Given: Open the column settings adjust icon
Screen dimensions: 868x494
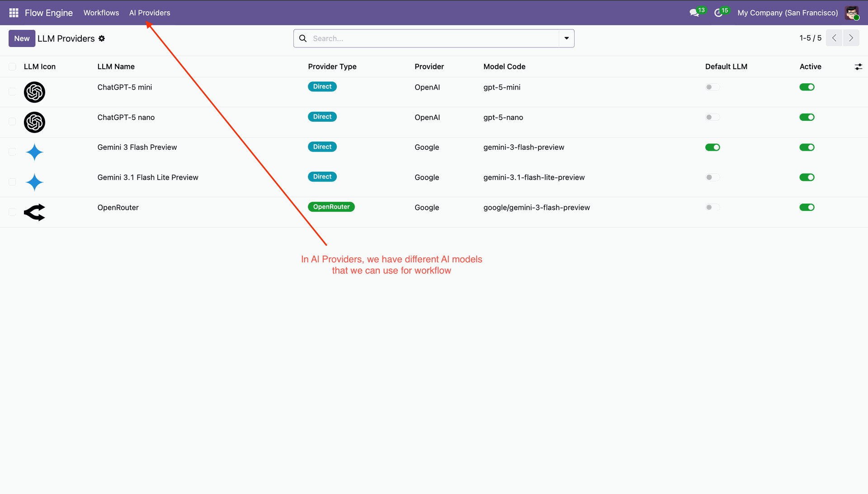Looking at the screenshot, I should (x=858, y=67).
